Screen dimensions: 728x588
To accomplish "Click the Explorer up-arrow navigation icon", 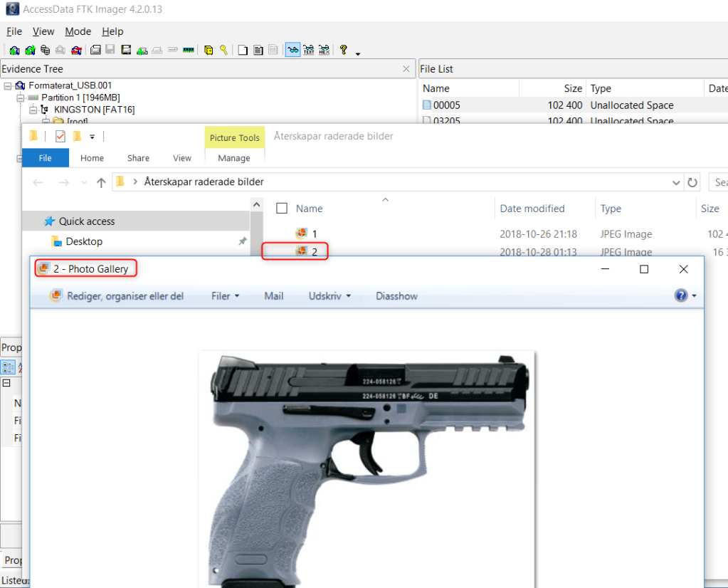I will [x=101, y=182].
